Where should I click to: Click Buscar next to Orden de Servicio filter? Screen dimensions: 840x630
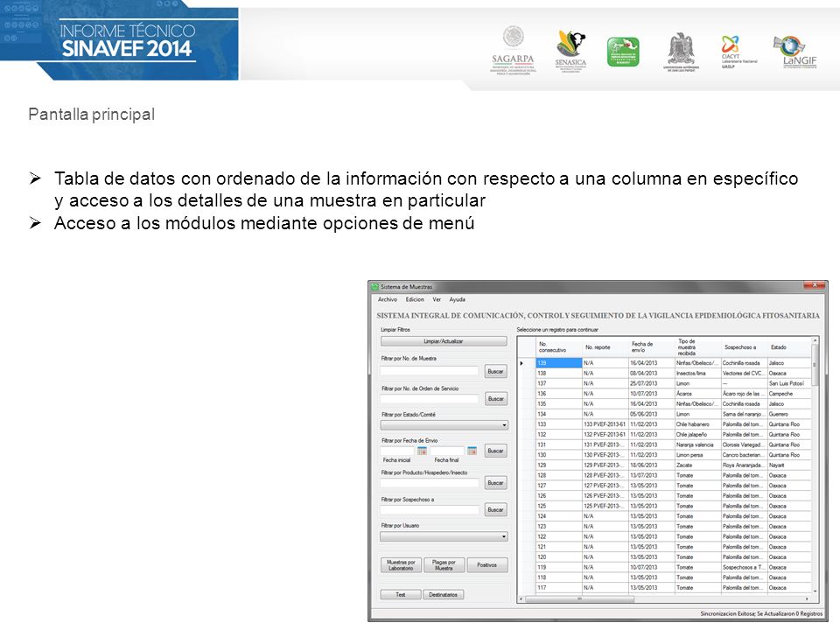(x=495, y=399)
